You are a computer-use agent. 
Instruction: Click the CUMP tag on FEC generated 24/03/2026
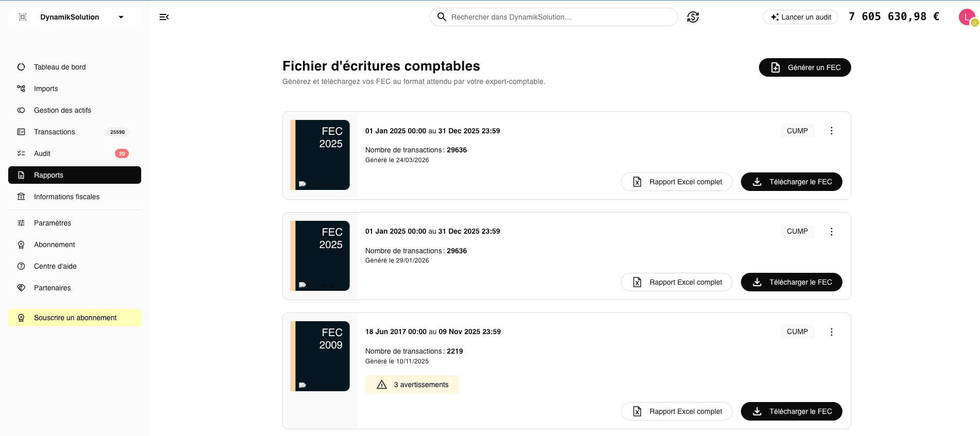tap(797, 131)
